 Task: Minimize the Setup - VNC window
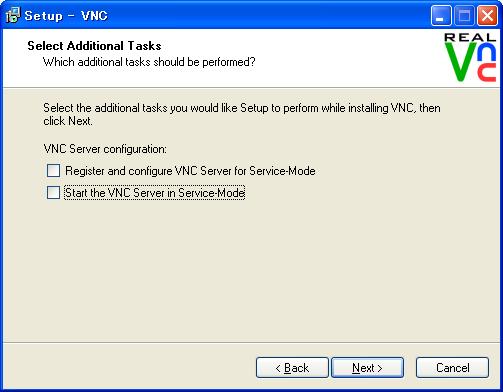pos(441,16)
